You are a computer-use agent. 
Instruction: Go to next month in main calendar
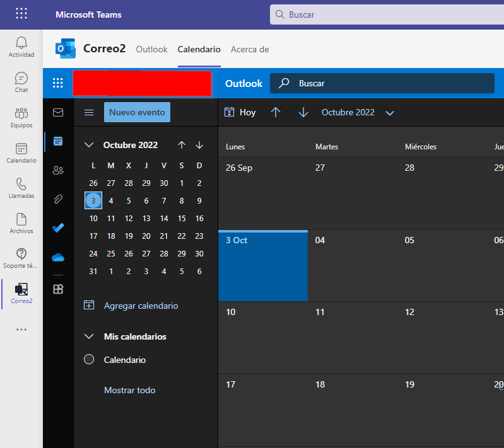pyautogui.click(x=303, y=112)
